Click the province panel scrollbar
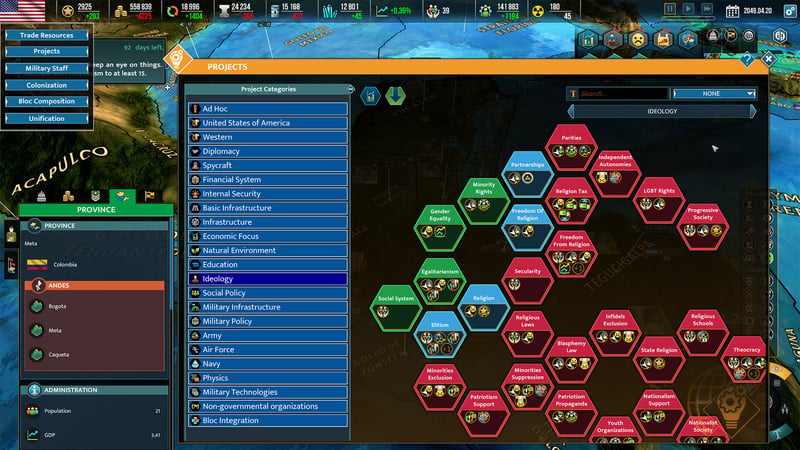The height and width of the screenshot is (450, 800). [x=171, y=265]
